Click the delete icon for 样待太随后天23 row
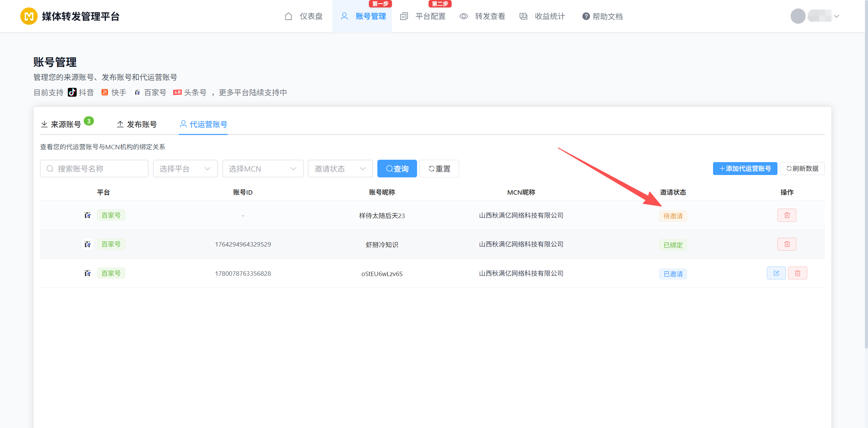This screenshot has height=428, width=868. 787,215
